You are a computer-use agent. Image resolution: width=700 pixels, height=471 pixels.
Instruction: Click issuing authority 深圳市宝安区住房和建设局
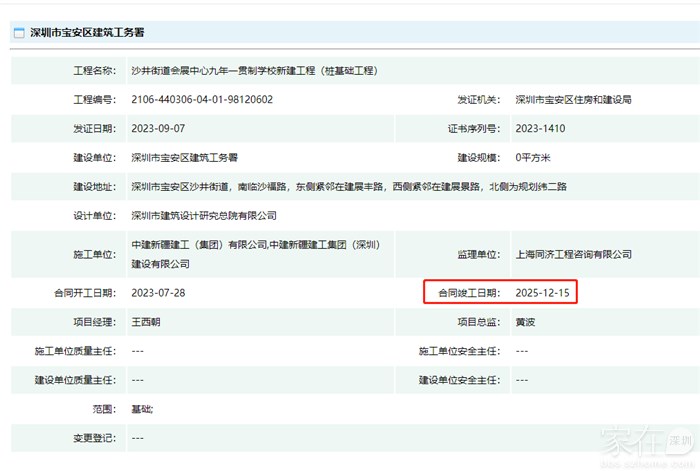[573, 100]
